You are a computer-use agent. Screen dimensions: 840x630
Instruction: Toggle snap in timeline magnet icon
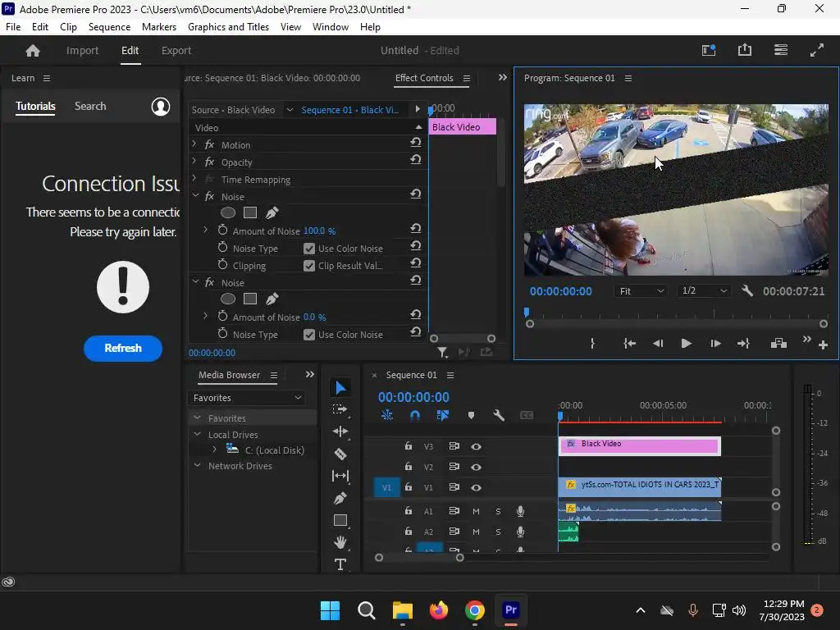(414, 415)
